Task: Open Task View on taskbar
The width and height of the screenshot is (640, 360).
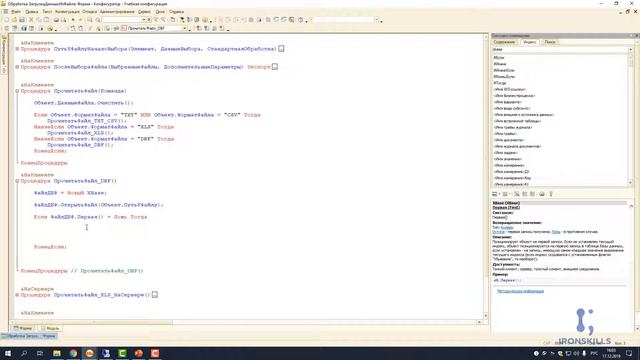Action: click(x=40, y=353)
